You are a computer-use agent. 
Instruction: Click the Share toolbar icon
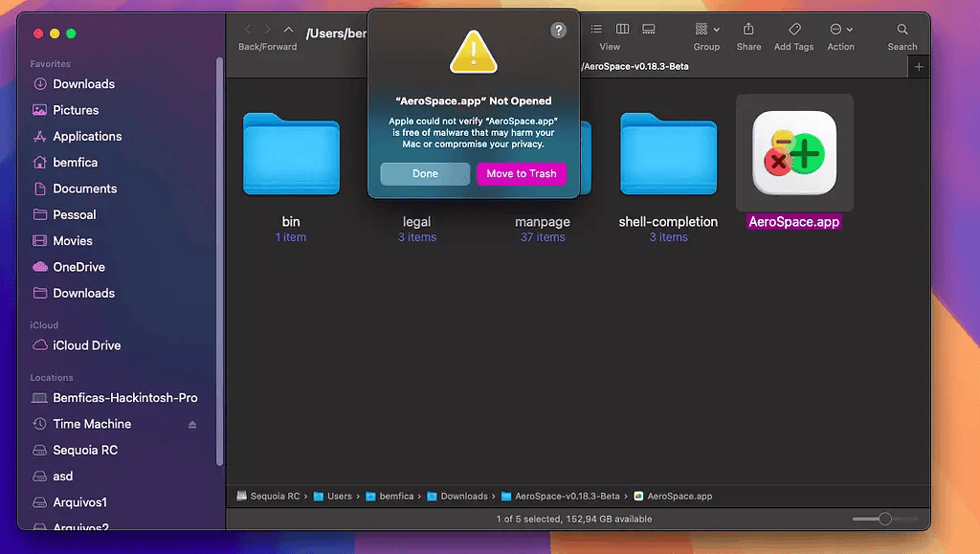(748, 30)
